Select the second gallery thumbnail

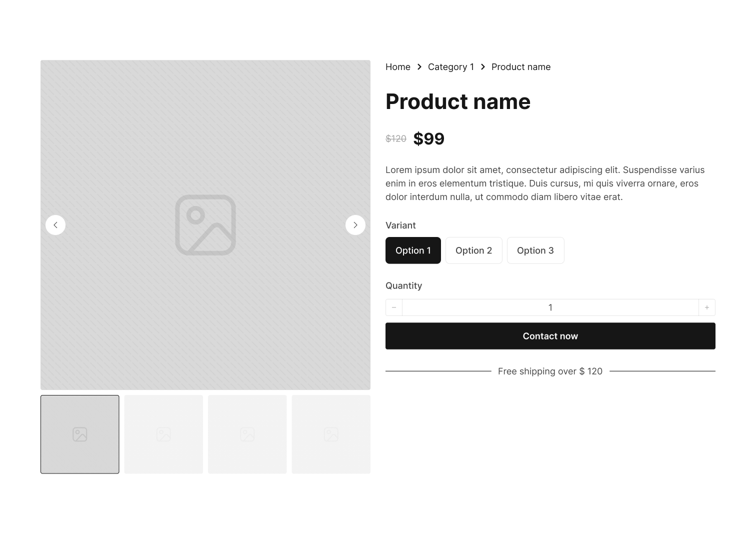click(163, 434)
